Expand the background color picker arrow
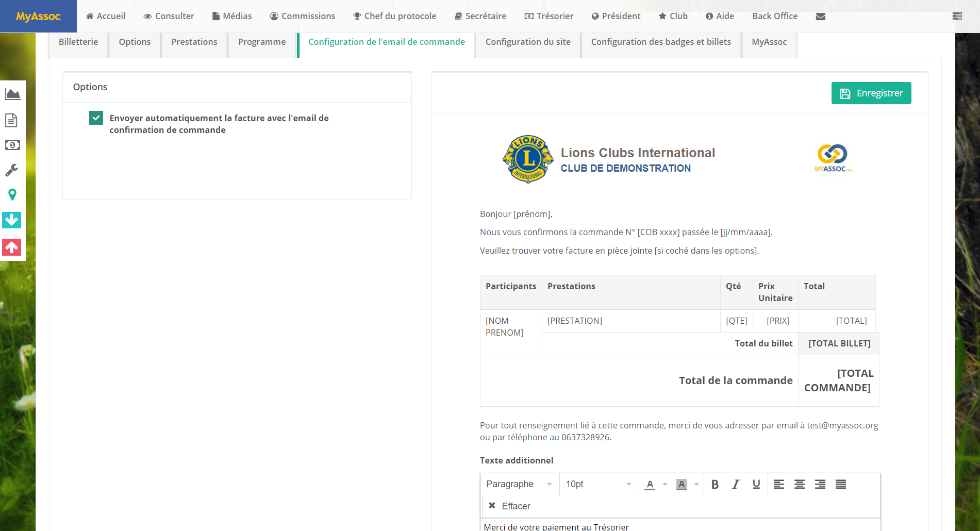Viewport: 980px width, 531px height. click(x=696, y=484)
